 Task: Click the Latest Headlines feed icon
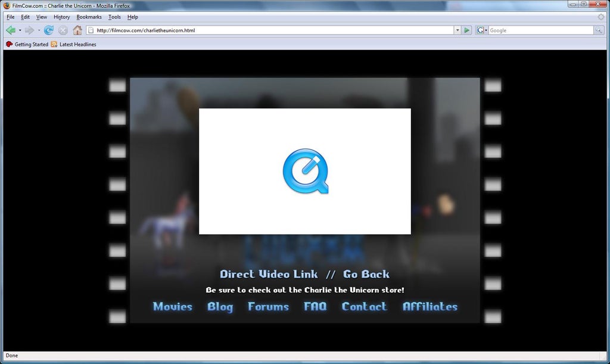[54, 44]
